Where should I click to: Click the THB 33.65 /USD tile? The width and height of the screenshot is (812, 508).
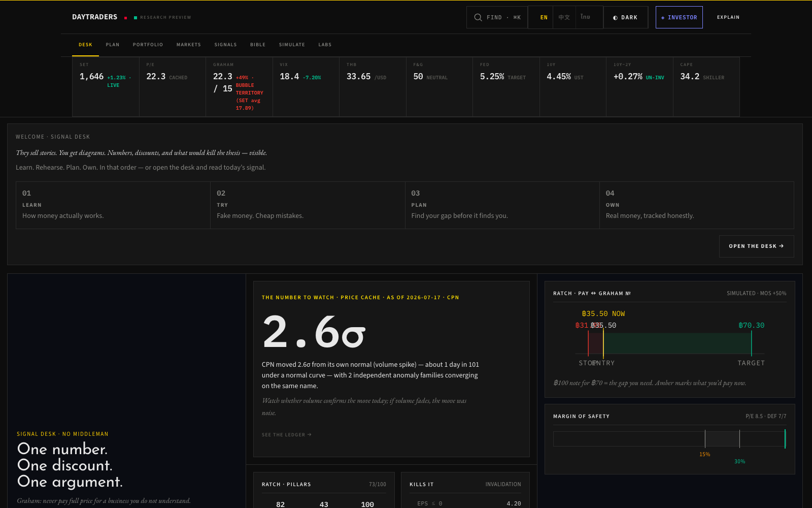click(x=373, y=87)
